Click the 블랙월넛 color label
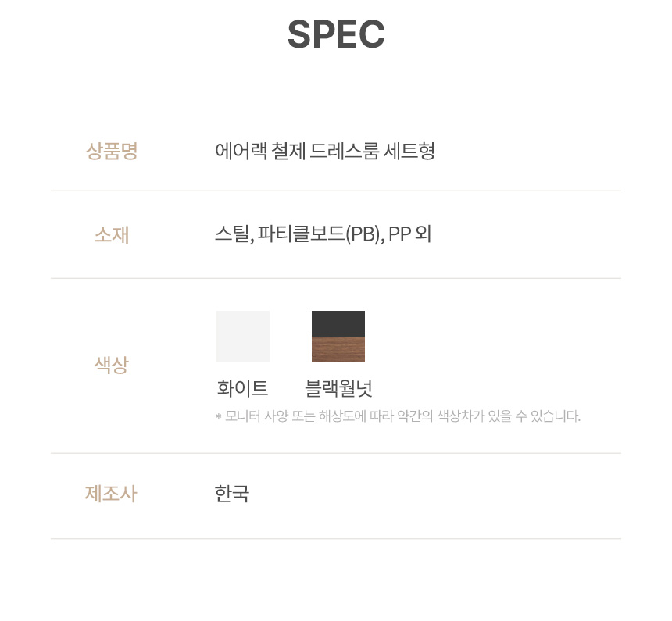The width and height of the screenshot is (672, 621). [x=338, y=388]
